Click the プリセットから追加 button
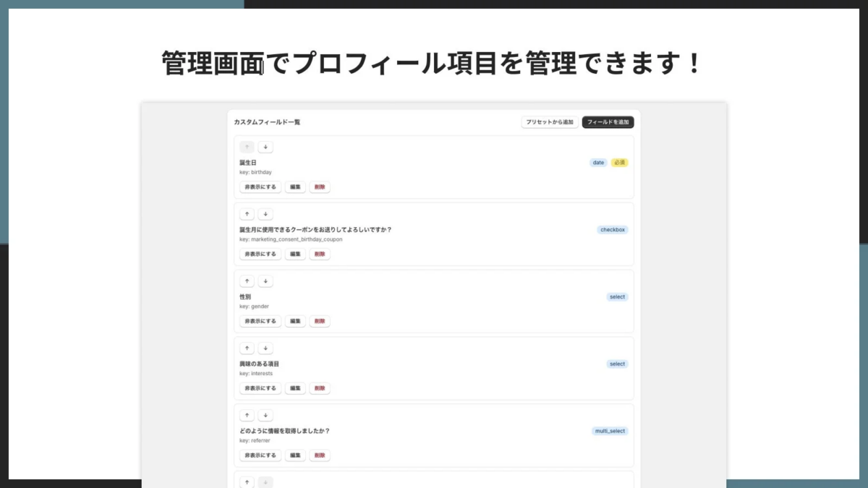868x488 pixels. pyautogui.click(x=550, y=122)
